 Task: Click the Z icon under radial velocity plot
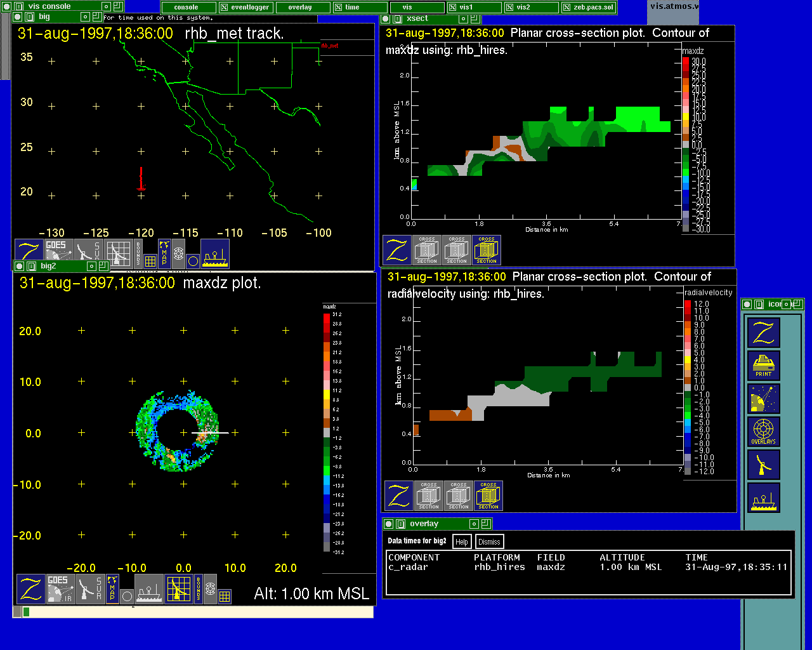[399, 496]
